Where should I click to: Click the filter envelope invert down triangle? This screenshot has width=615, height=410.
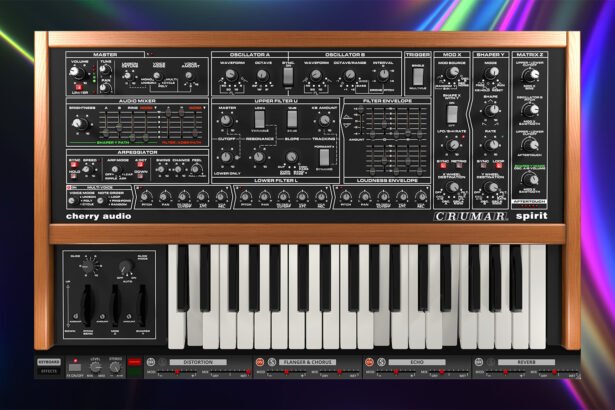click(348, 125)
